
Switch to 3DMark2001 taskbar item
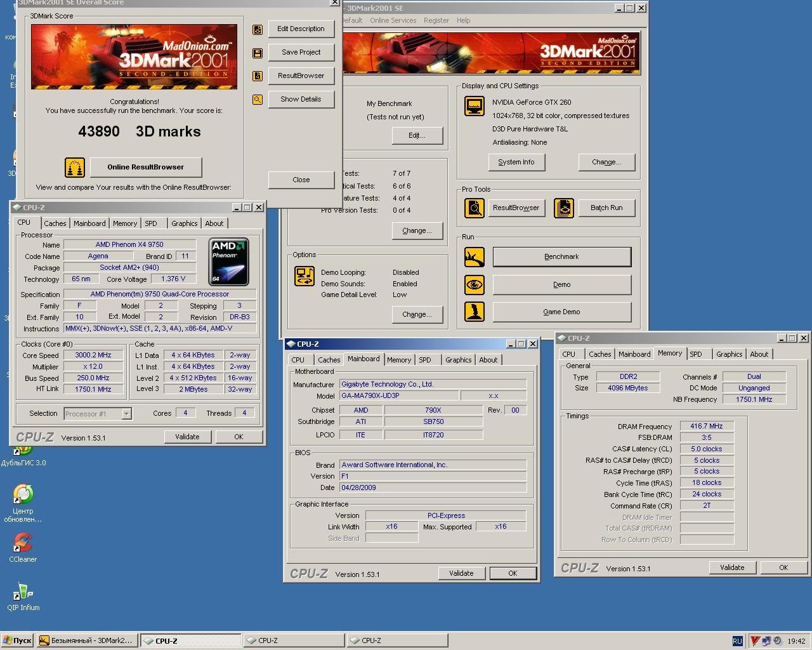click(87, 640)
